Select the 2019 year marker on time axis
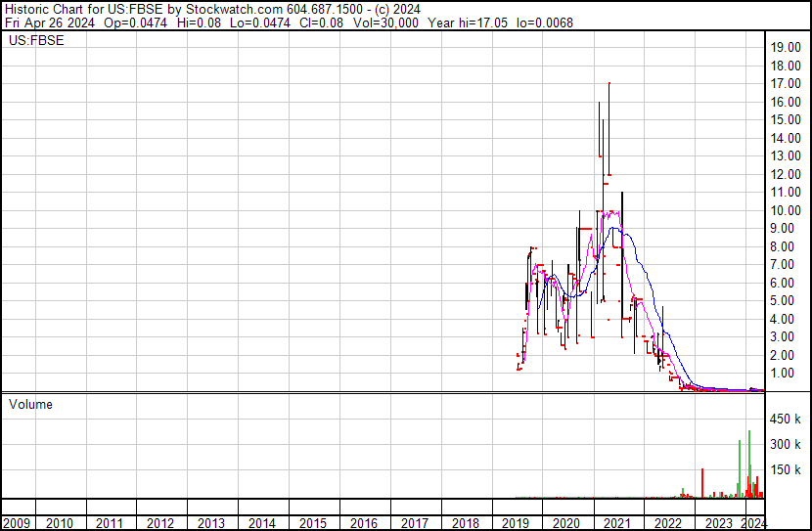The height and width of the screenshot is (531, 812). (x=515, y=522)
